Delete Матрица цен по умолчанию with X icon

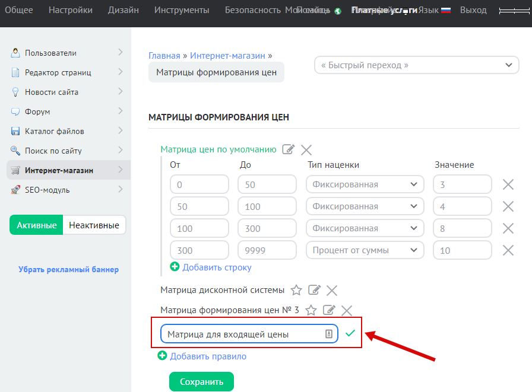click(x=306, y=149)
